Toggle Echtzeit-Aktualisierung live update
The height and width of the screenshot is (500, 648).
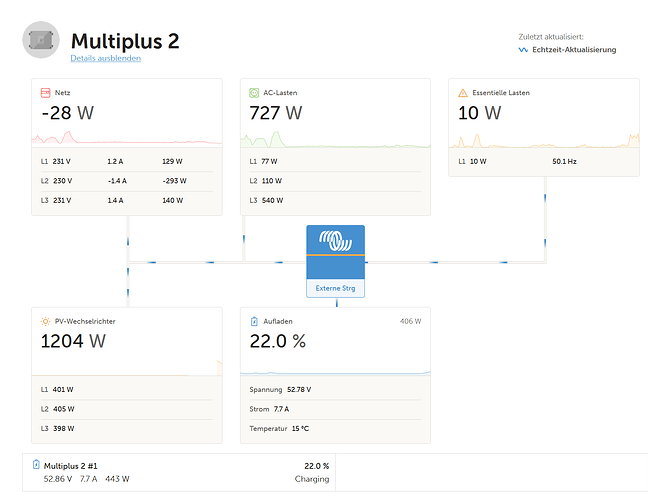(x=574, y=49)
